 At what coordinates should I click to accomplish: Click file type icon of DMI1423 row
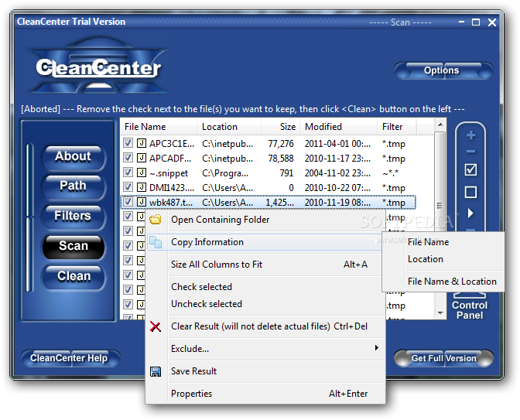pos(142,187)
